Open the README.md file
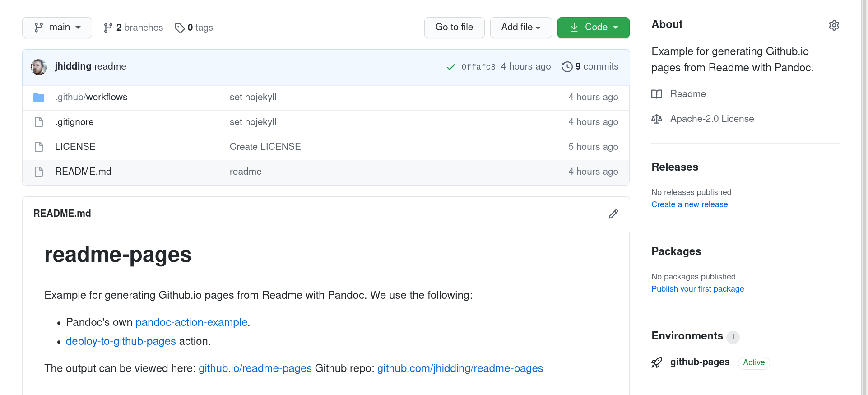Viewport: 868px width, 395px height. [83, 172]
